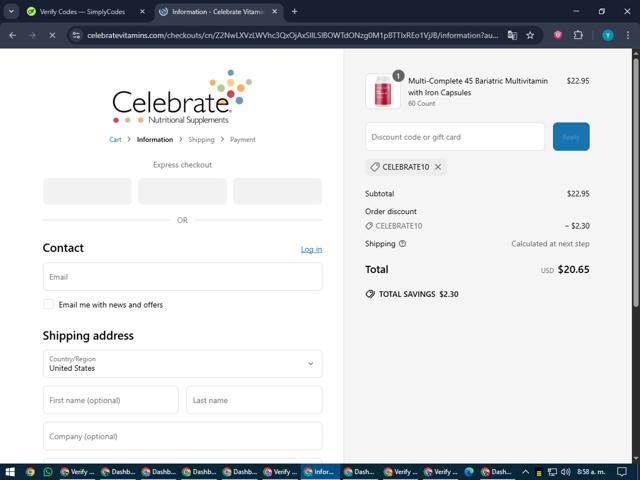
Task: Switch to Verify Codes — SimplyCodes tab
Action: click(x=82, y=12)
